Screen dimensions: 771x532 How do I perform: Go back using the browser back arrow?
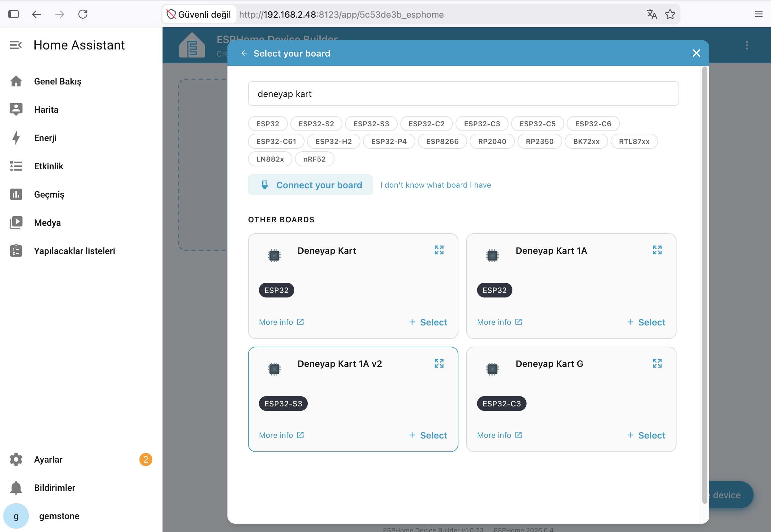click(37, 14)
